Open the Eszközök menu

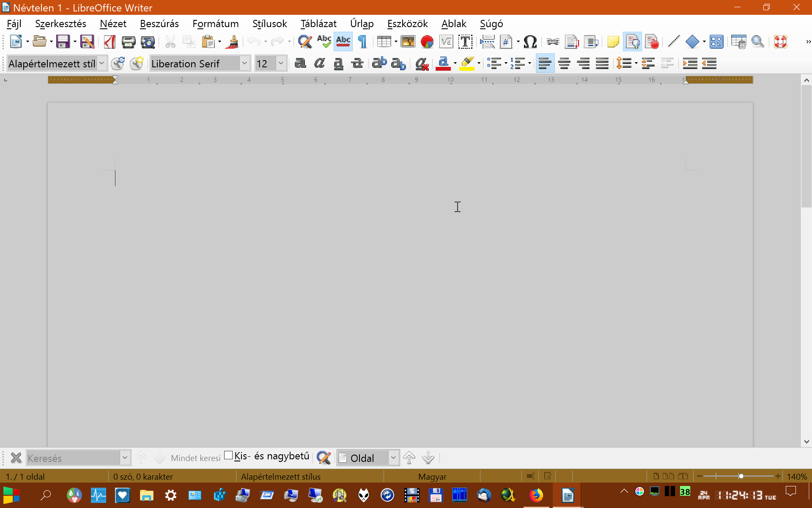tap(407, 24)
